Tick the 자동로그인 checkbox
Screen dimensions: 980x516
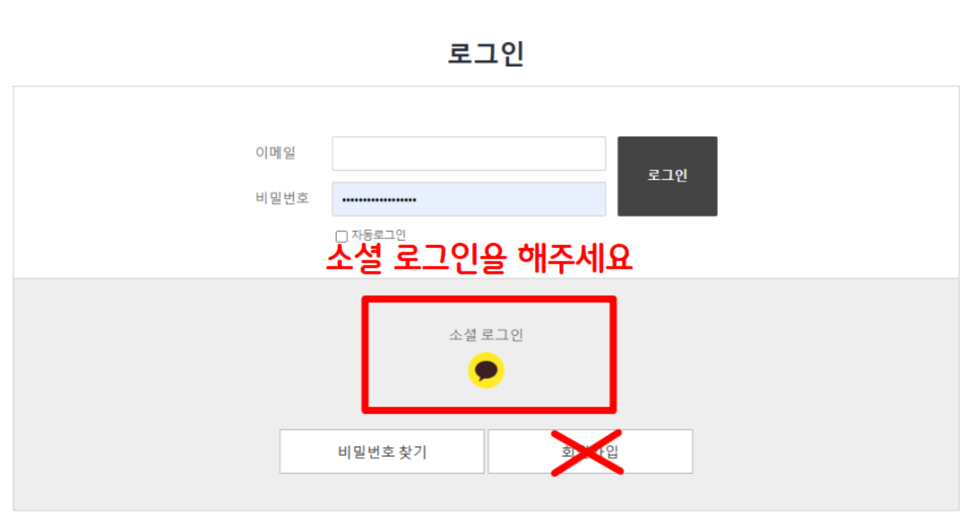(342, 236)
